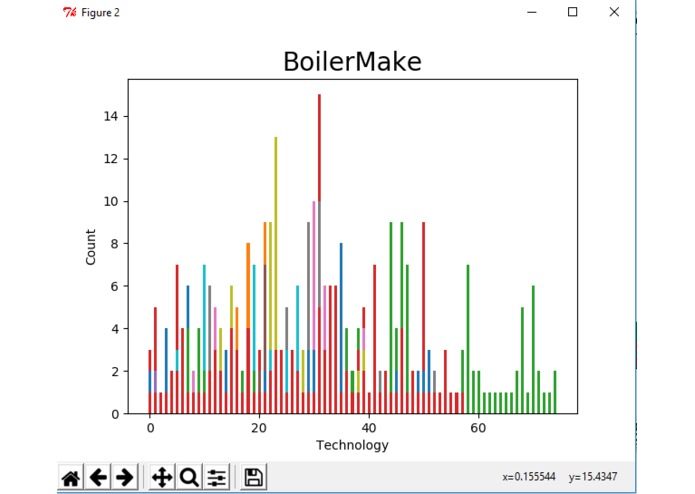This screenshot has height=494, width=695.
Task: Reset the plot view with Home icon
Action: coord(71,478)
